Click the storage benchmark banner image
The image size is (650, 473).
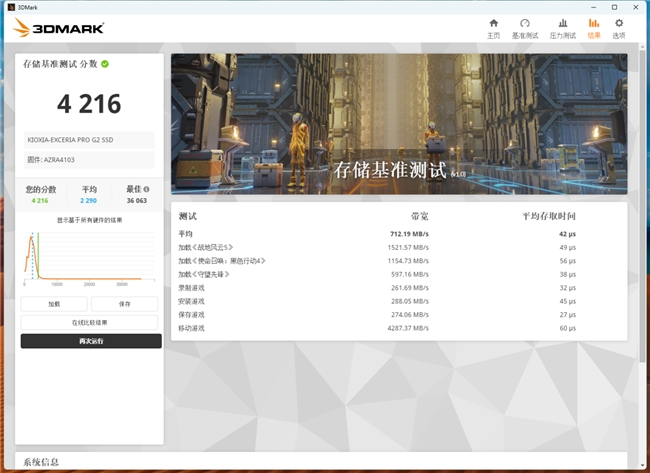coord(399,124)
